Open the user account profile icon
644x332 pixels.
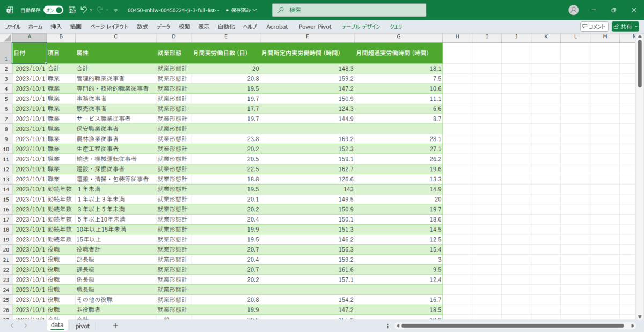[574, 10]
